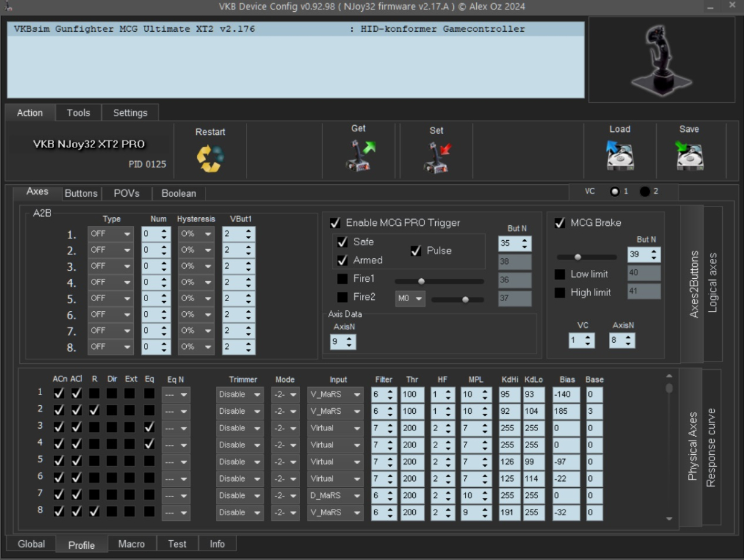Open axis 1 Eq N dropdown
744x560 pixels.
click(x=176, y=394)
